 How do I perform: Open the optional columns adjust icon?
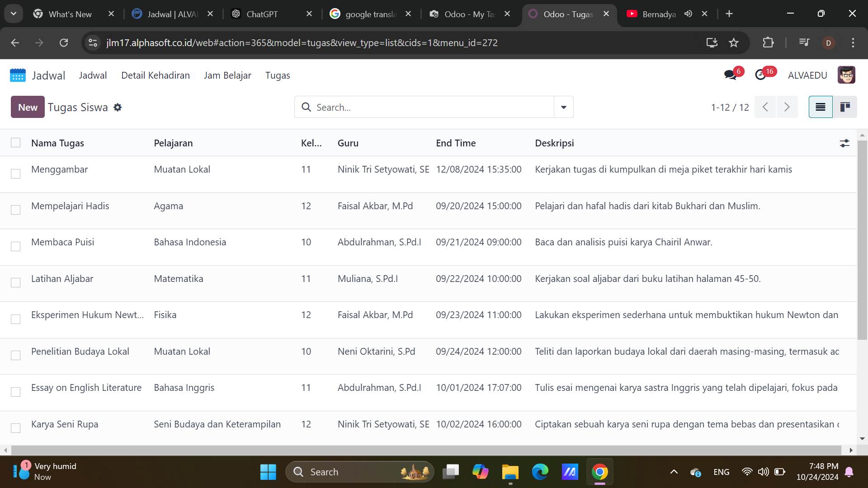point(844,143)
